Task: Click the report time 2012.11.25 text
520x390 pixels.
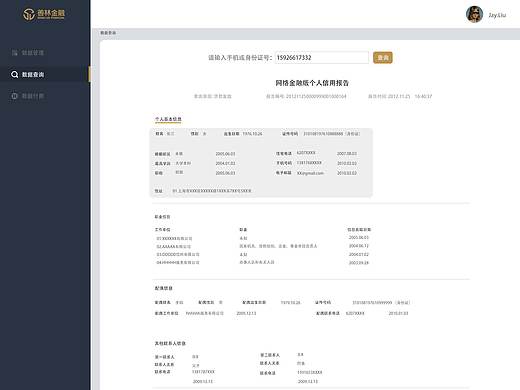Action: 400,96
